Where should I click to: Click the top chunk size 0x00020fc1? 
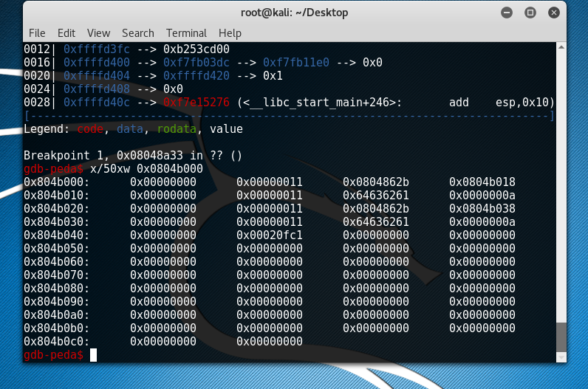[x=269, y=235]
